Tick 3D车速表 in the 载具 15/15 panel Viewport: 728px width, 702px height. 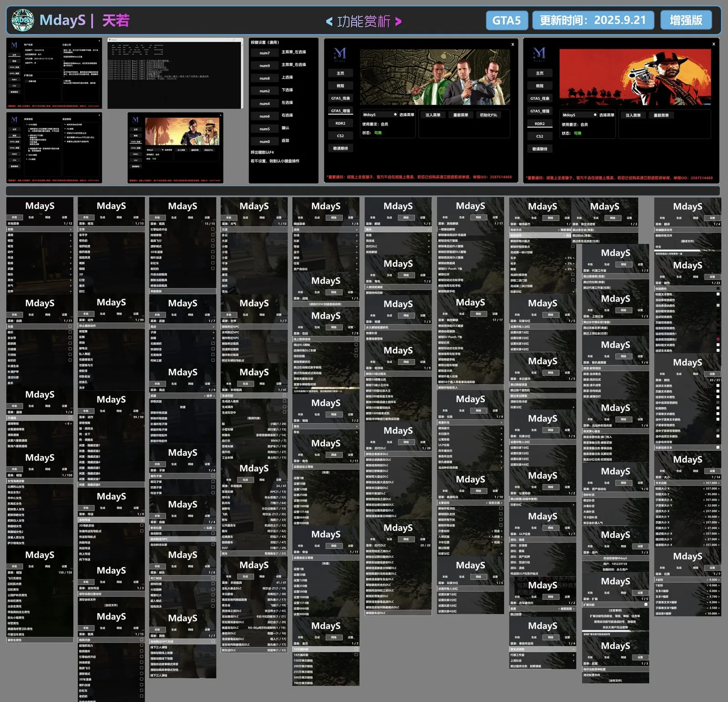pos(212,252)
